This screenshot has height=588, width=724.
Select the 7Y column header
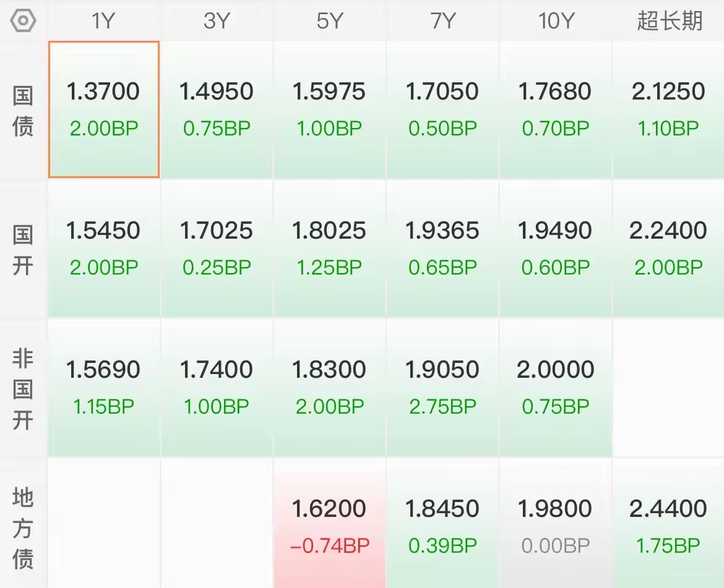pyautogui.click(x=442, y=21)
